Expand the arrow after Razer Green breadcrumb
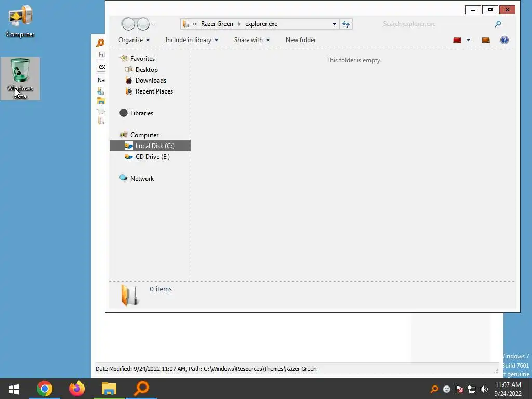Image resolution: width=532 pixels, height=399 pixels. (239, 24)
